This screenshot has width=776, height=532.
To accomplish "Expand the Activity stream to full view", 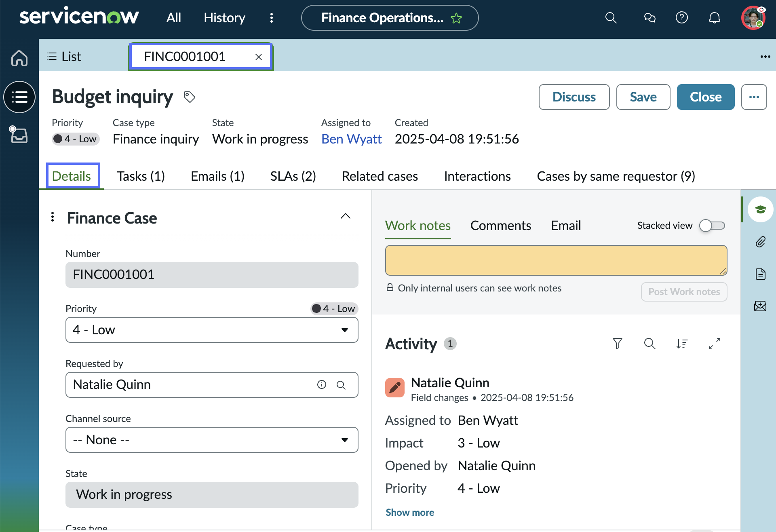I will 715,344.
